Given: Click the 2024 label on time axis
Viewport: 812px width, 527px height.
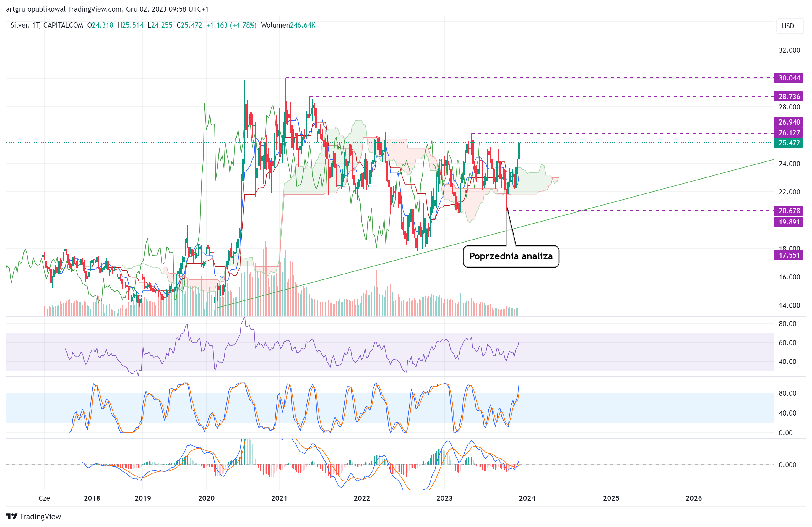Looking at the screenshot, I should click(x=527, y=498).
